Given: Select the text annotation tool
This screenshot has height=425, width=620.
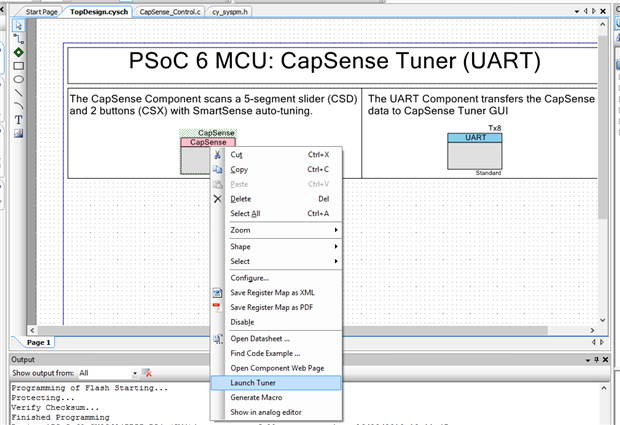Looking at the screenshot, I should click(18, 120).
